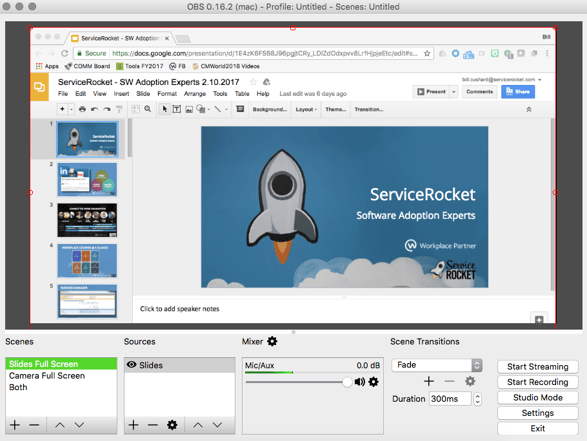Star the presentation title
Viewport: 587px width, 441px height.
(x=253, y=82)
